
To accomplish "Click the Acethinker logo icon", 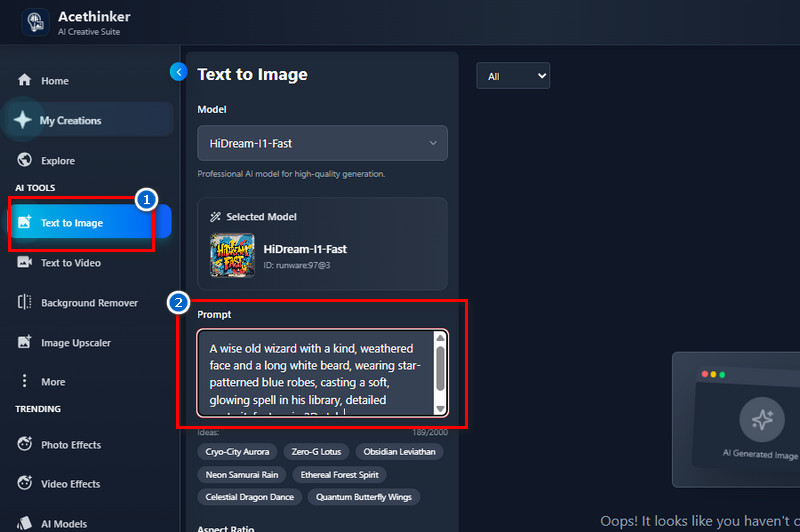I will click(x=35, y=22).
